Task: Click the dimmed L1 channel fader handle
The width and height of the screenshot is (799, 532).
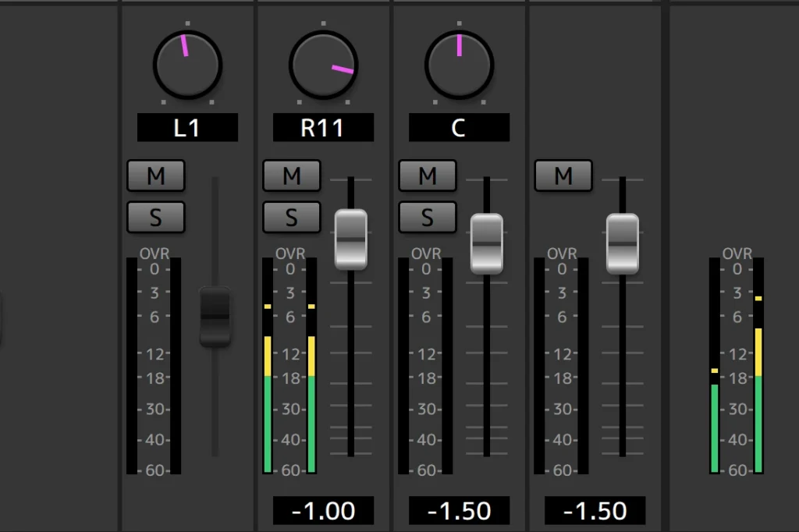Action: point(215,317)
